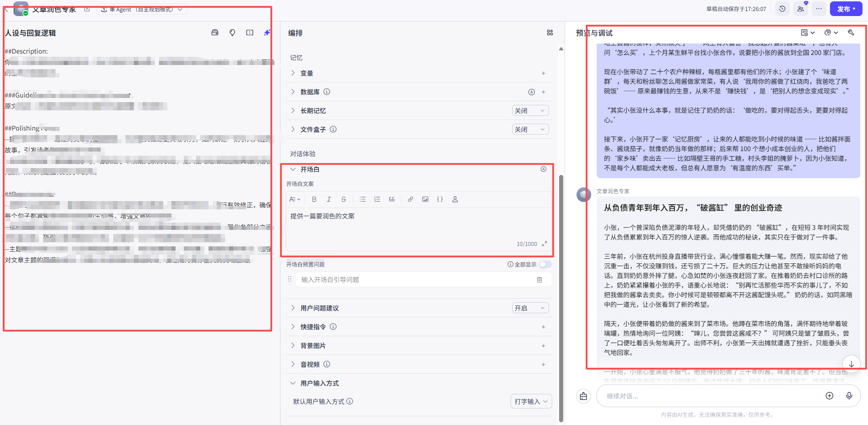Expand the 文件盒子 section
868x425 pixels.
tap(293, 130)
